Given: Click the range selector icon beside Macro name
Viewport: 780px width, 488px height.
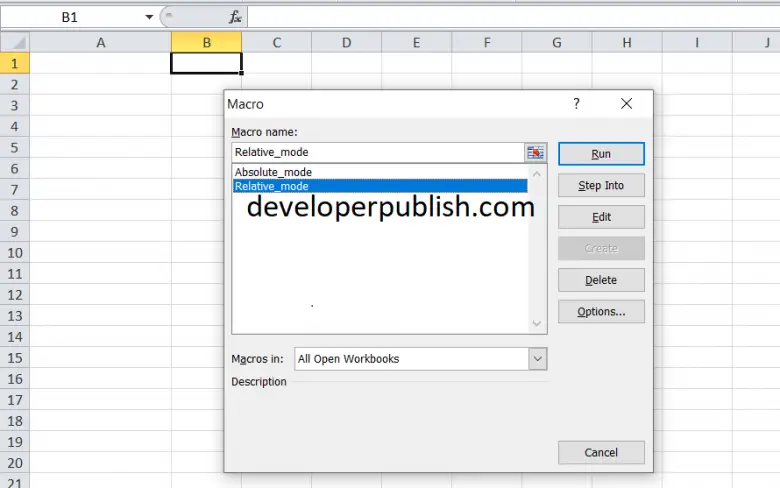Looking at the screenshot, I should pos(537,153).
